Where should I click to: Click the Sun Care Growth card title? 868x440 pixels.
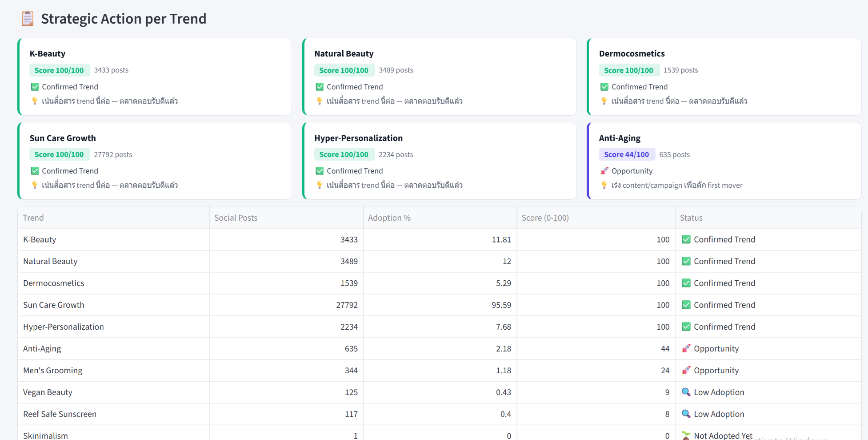click(x=63, y=138)
